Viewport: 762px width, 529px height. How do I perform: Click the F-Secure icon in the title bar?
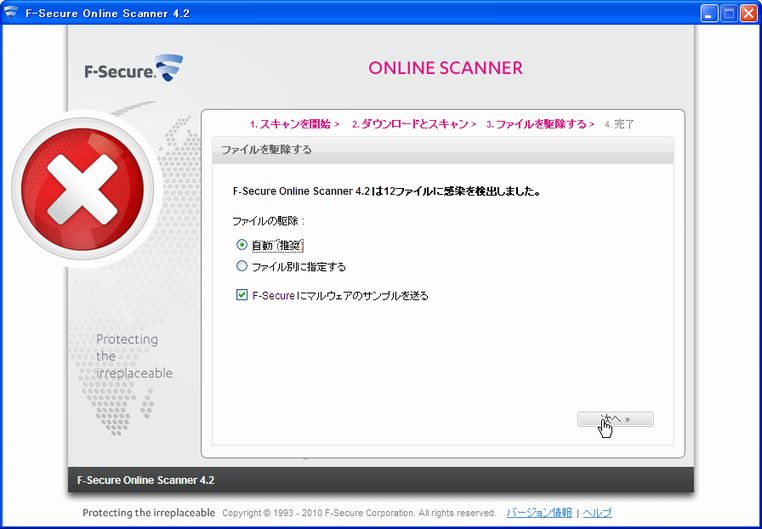coord(11,13)
